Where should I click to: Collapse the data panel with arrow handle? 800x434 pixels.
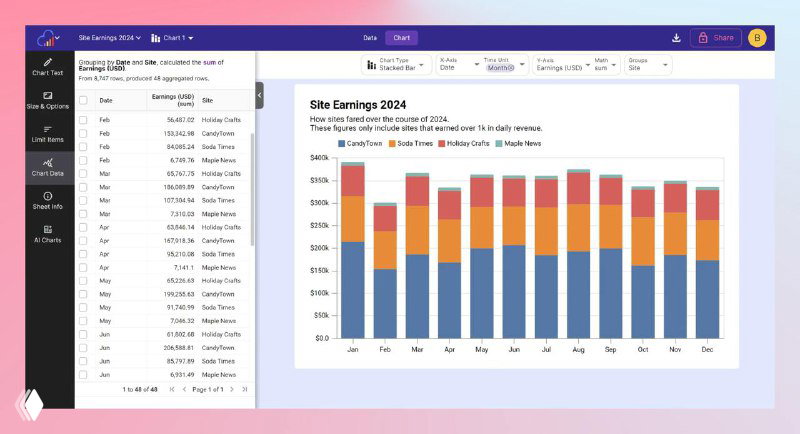point(259,95)
